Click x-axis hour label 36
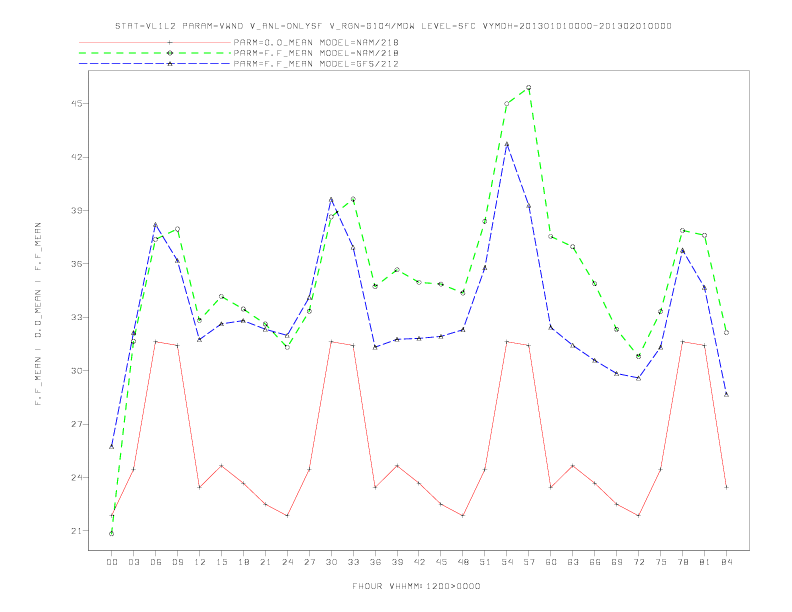Viewport: 792px width, 612px height. tap(375, 562)
